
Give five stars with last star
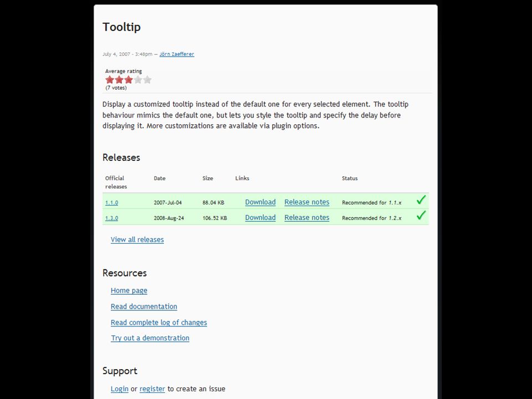[x=147, y=80]
